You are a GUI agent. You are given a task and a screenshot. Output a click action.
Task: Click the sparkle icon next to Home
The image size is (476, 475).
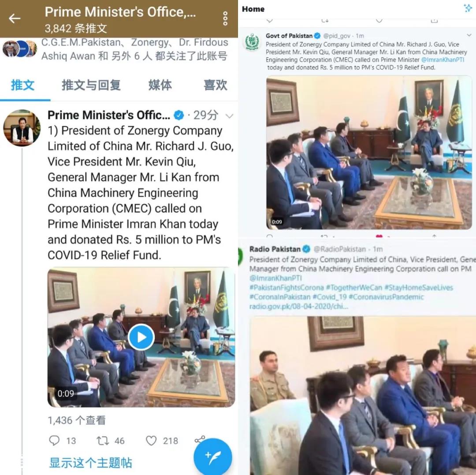point(469,8)
